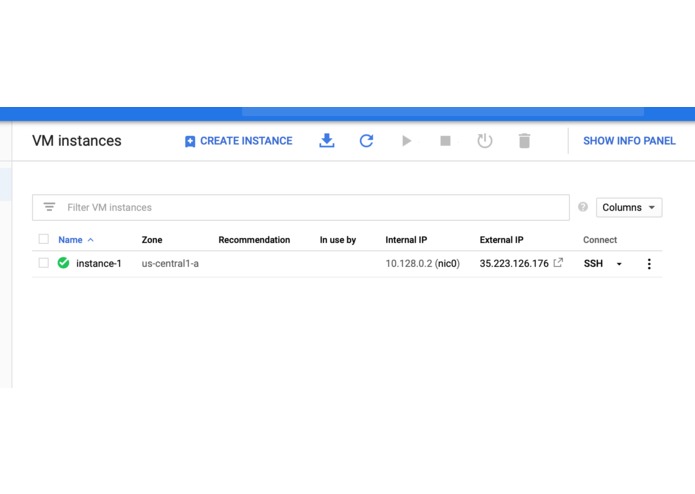Open instance-1 three-dot more menu
This screenshot has height=494, width=695.
coord(649,264)
